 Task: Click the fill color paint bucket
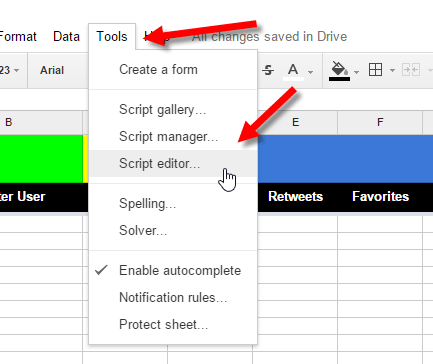pos(339,71)
